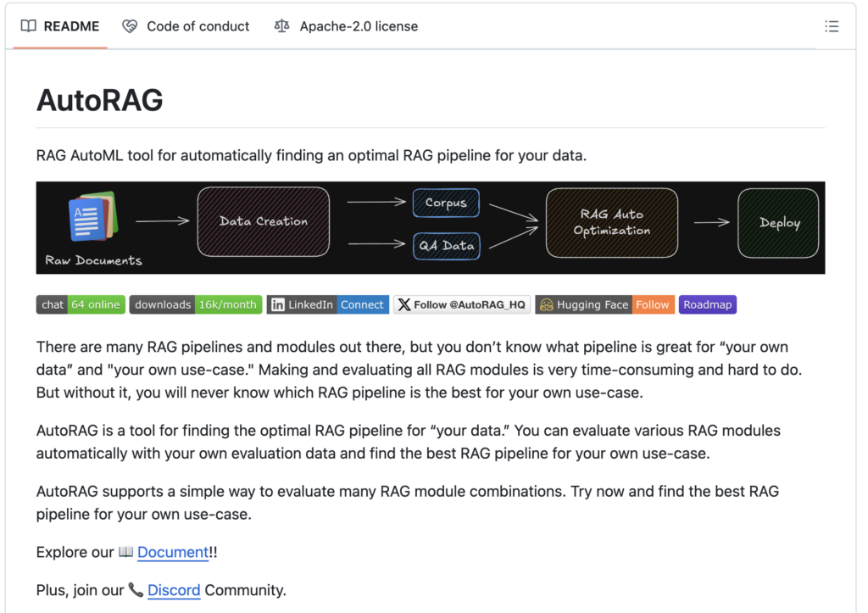Open the Code of conduct tab
This screenshot has height=613, width=868.
pyautogui.click(x=198, y=26)
